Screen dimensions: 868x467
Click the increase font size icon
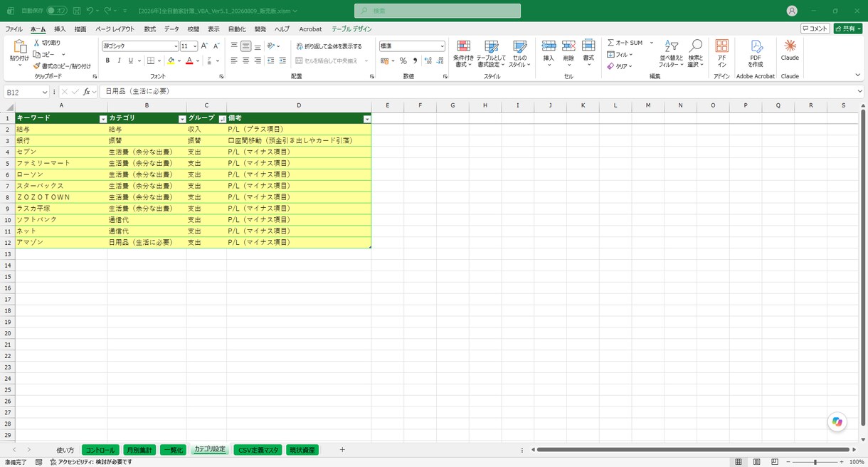pyautogui.click(x=204, y=46)
